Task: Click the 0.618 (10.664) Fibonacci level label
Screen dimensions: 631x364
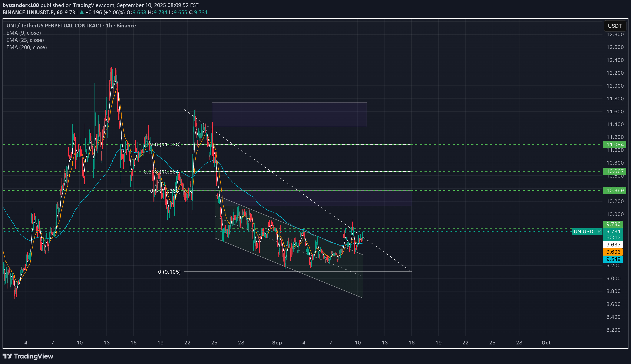Action: (x=162, y=172)
